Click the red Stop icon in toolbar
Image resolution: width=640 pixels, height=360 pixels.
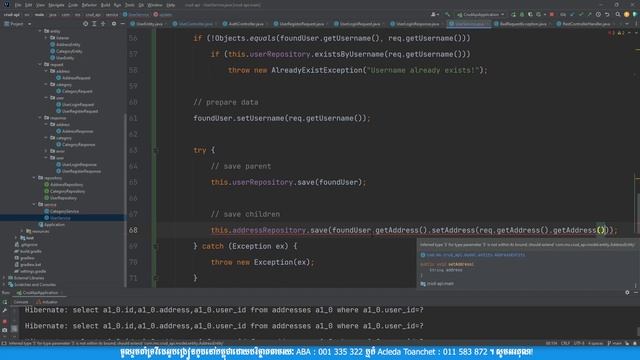(552, 14)
